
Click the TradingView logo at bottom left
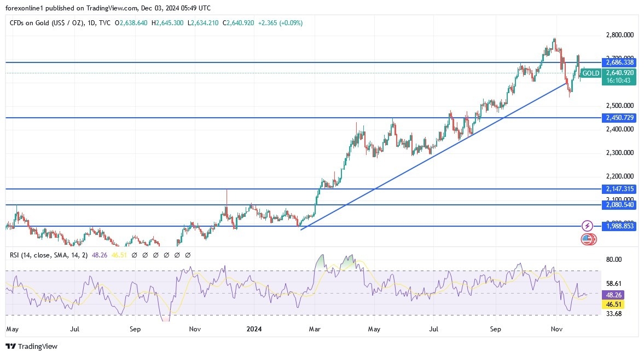click(x=31, y=346)
